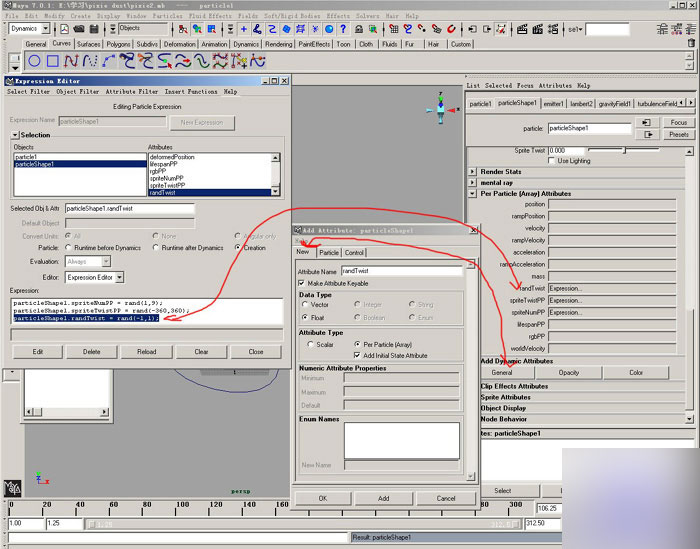
Task: Expand the Sprite Attributes section
Action: [505, 397]
